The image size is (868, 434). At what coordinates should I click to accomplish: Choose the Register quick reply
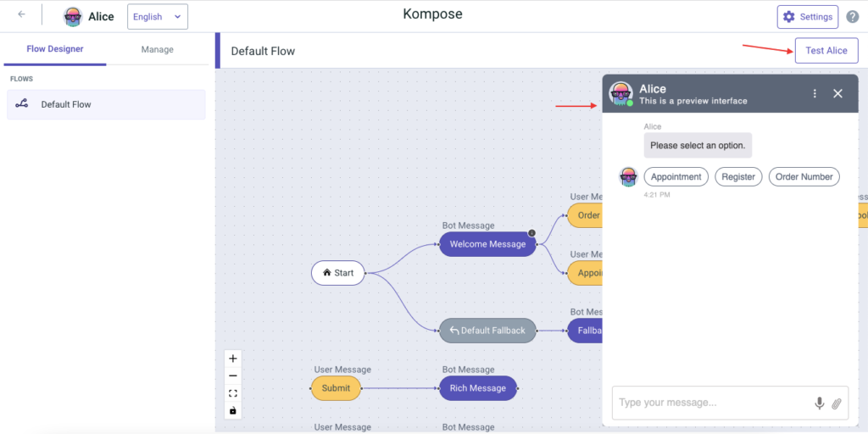pyautogui.click(x=738, y=177)
